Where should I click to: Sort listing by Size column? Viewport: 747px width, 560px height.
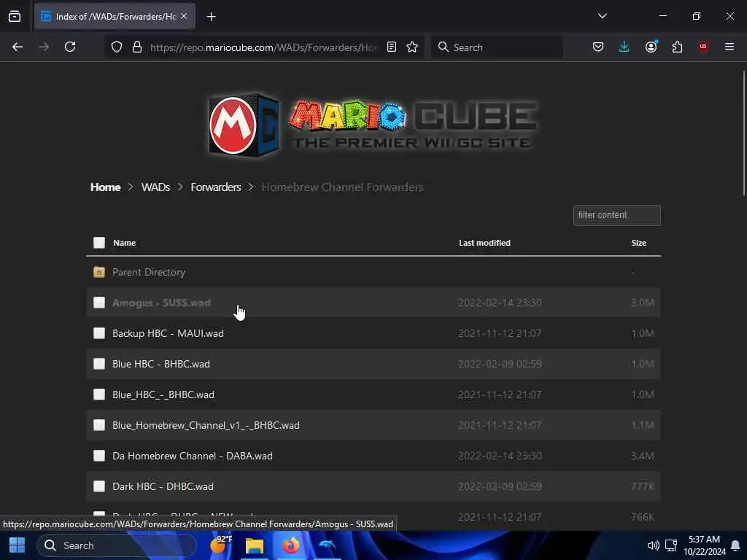[x=639, y=243]
